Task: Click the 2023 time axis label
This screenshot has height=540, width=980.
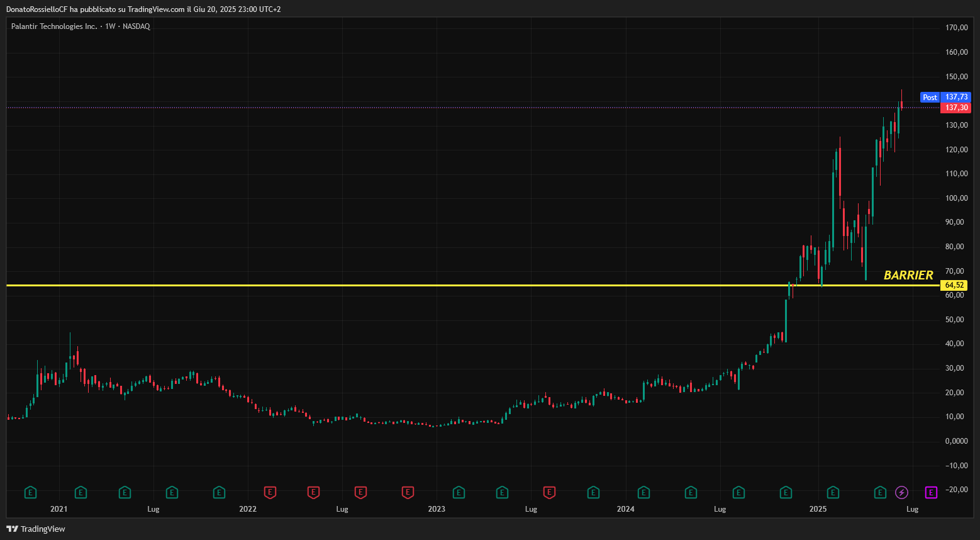Action: click(437, 509)
